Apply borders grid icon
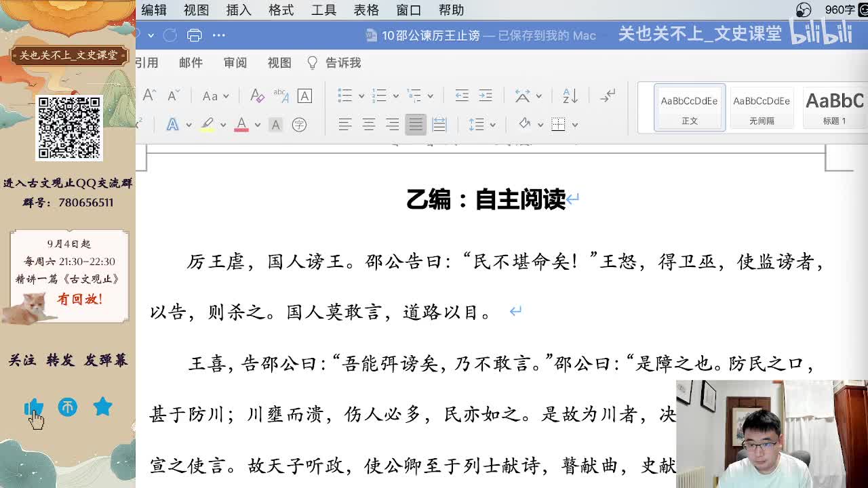This screenshot has height=488, width=868. [558, 125]
